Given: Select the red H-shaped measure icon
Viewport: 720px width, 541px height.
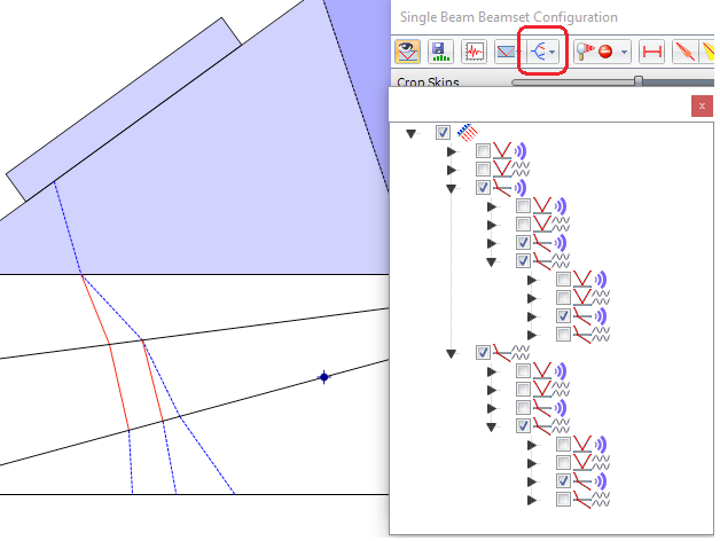Looking at the screenshot, I should coord(652,51).
